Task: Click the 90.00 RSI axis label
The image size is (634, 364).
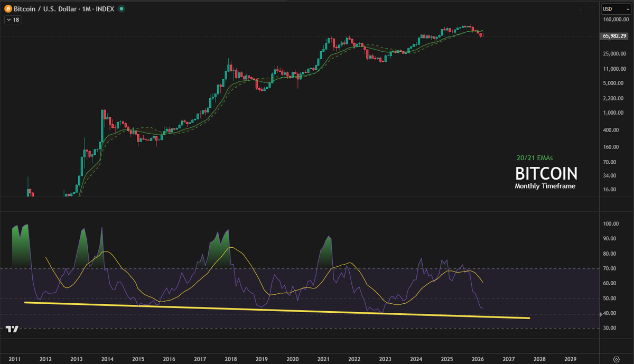Action: point(610,238)
